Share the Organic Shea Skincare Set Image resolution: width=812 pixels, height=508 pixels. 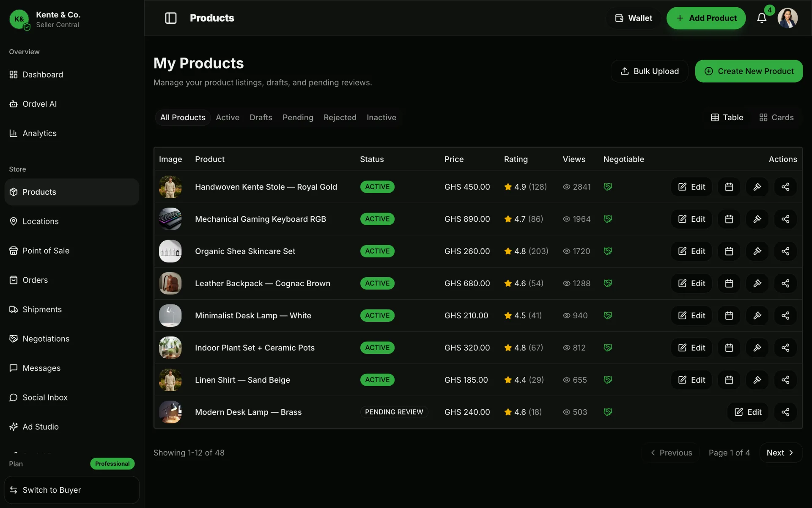click(x=785, y=251)
